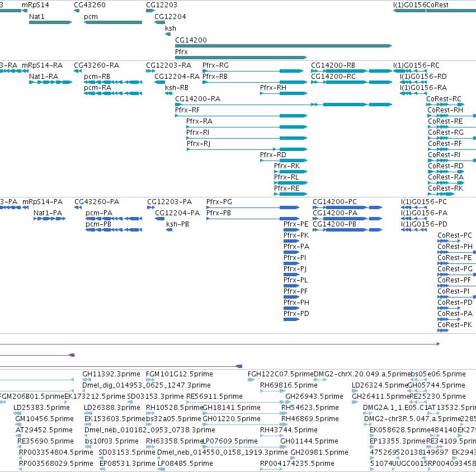Select the FGM101G12.5prime EST label
Viewport: 476px width, 472px height.
(x=180, y=374)
